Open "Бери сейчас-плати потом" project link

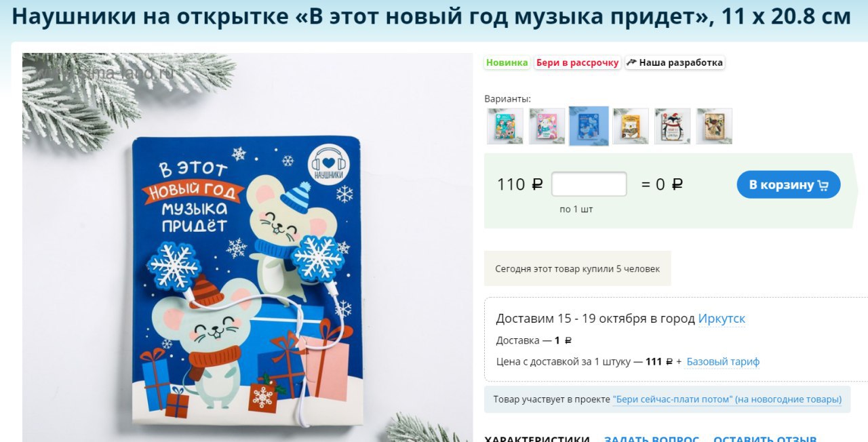pos(727,399)
